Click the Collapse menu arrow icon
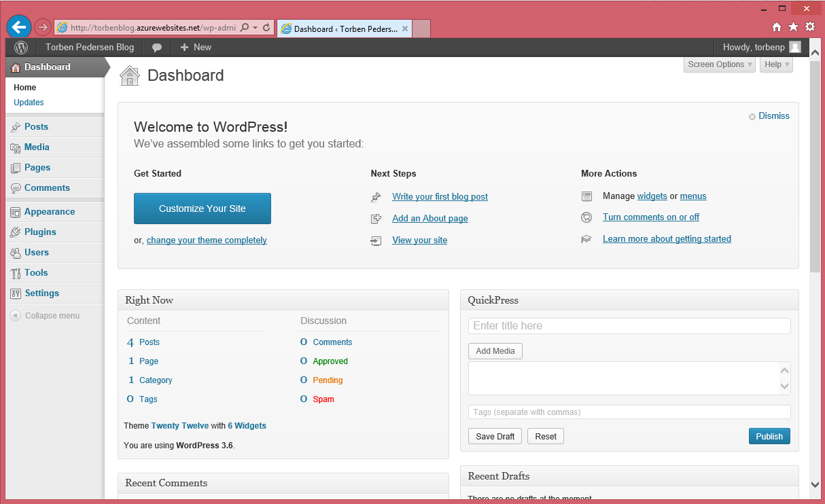Screen dimensions: 825x504 [15, 316]
